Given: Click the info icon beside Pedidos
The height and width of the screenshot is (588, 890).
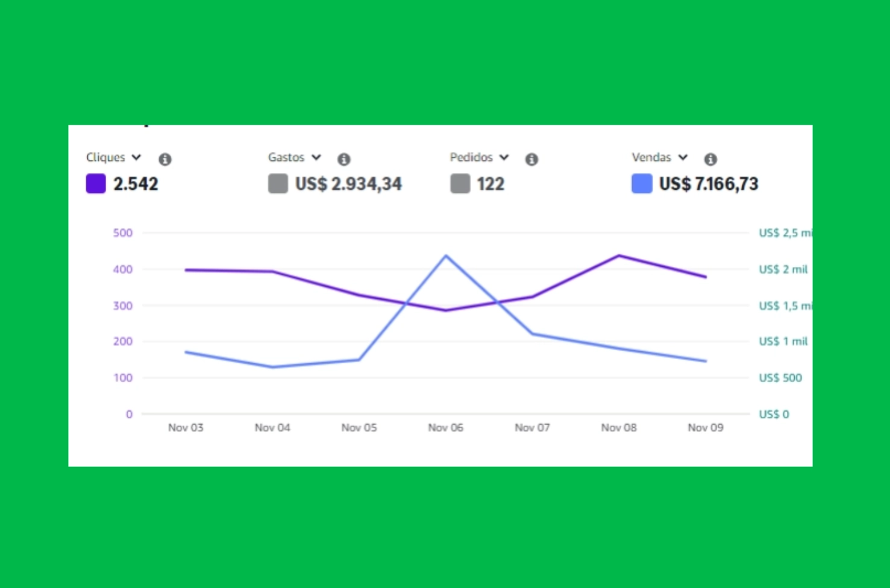Looking at the screenshot, I should (531, 159).
